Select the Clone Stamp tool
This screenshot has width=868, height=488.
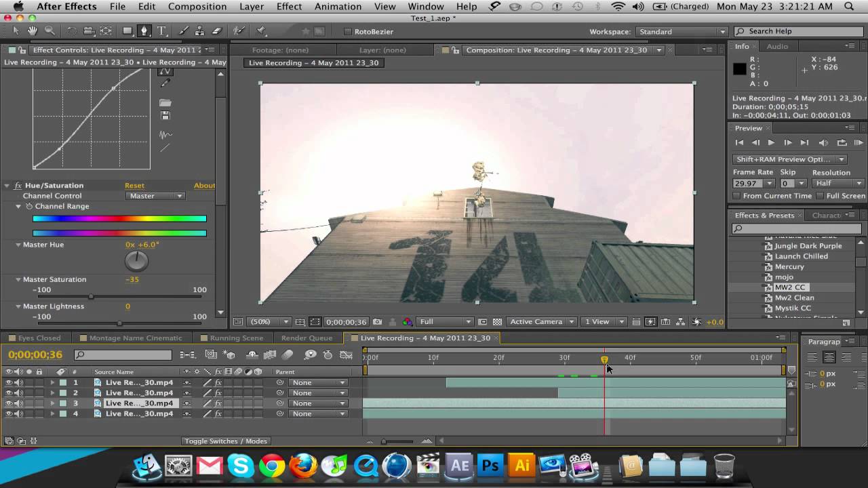pos(199,31)
